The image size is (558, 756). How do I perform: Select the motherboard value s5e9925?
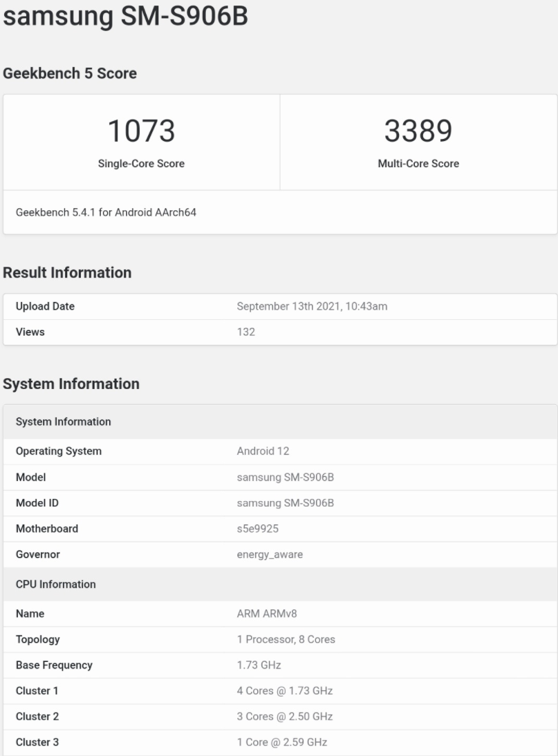point(257,529)
